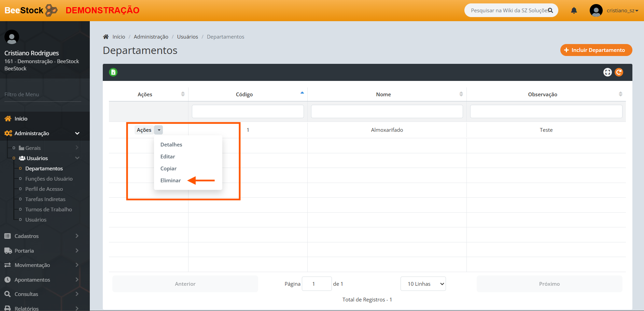This screenshot has width=644, height=311.
Task: Expand the Cadastros sidebar menu
Action: coord(41,236)
